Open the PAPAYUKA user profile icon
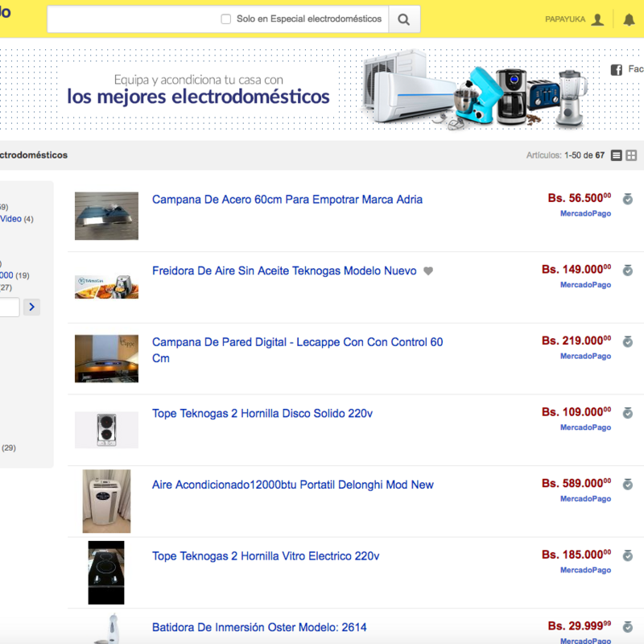This screenshot has width=644, height=644. pyautogui.click(x=597, y=19)
